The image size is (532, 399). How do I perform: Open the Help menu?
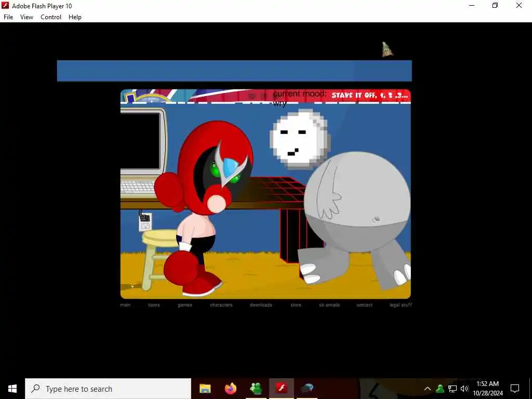(x=75, y=17)
